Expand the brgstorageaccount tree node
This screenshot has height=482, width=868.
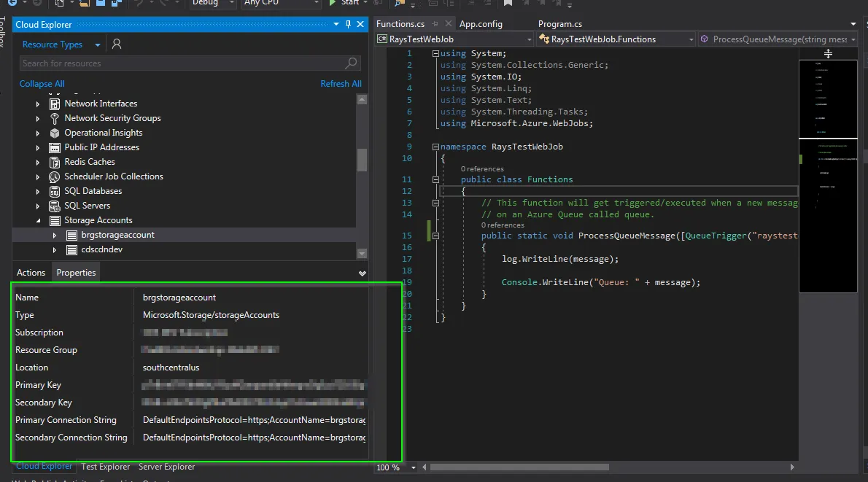(55, 235)
